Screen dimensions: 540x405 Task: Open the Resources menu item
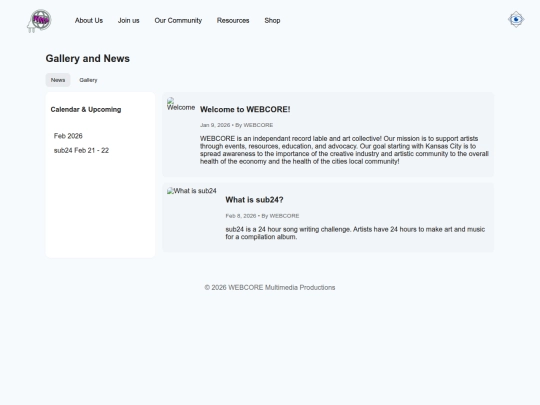[x=233, y=21]
